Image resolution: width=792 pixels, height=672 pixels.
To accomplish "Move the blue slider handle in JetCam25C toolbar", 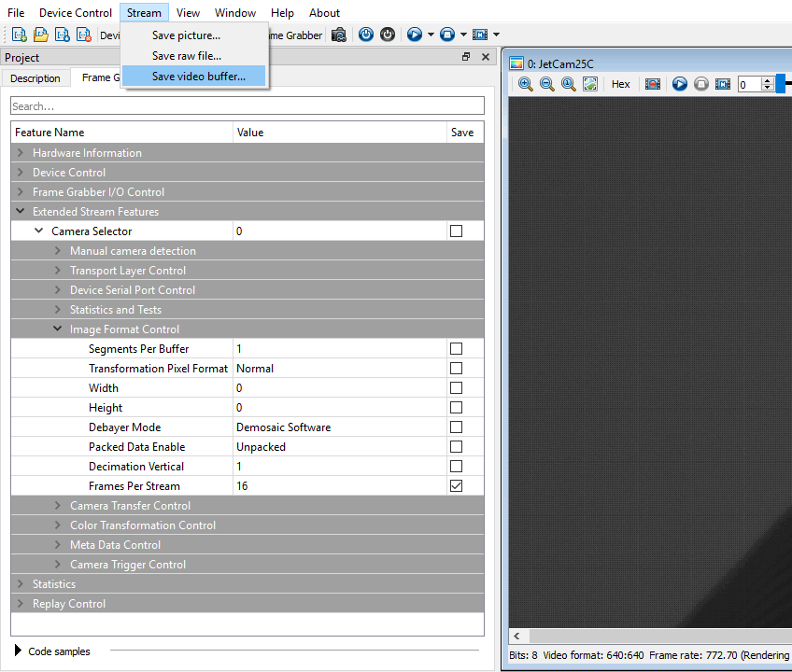I will [x=781, y=84].
